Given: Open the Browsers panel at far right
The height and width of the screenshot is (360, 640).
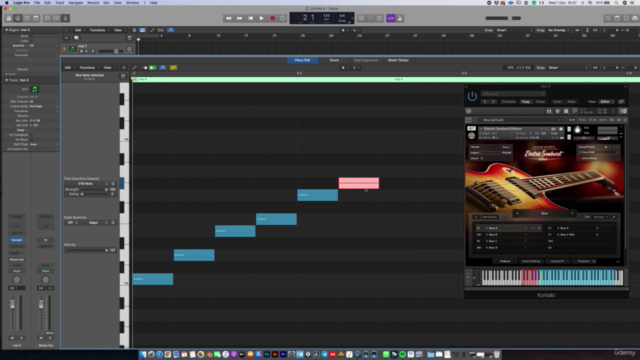Looking at the screenshot, I should [635, 18].
